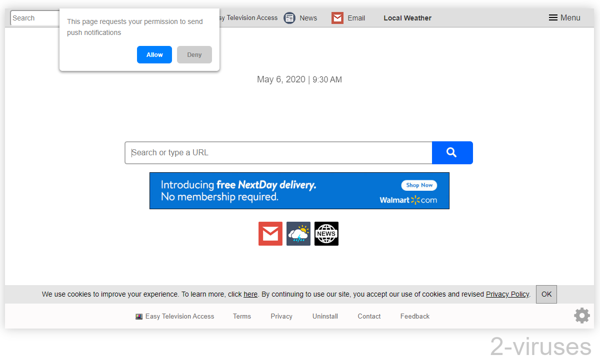Click the NEWS globe icon
Screen dimensions: 600x364
pyautogui.click(x=326, y=233)
